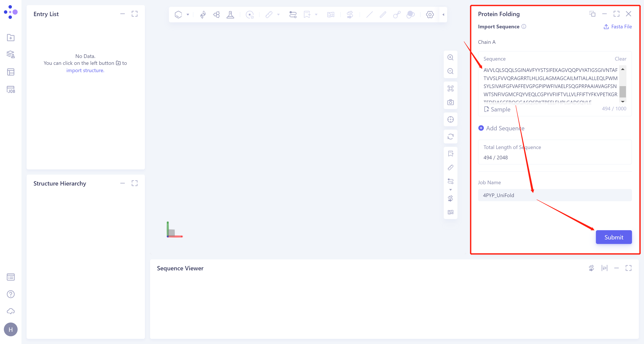The height and width of the screenshot is (344, 644).
Task: Minimize the Entry List panel
Action: tap(123, 14)
